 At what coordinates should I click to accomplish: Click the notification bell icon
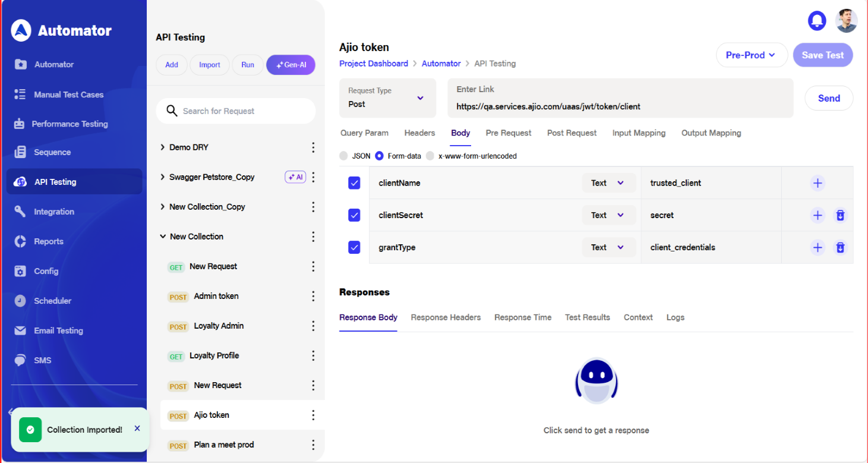(x=817, y=21)
